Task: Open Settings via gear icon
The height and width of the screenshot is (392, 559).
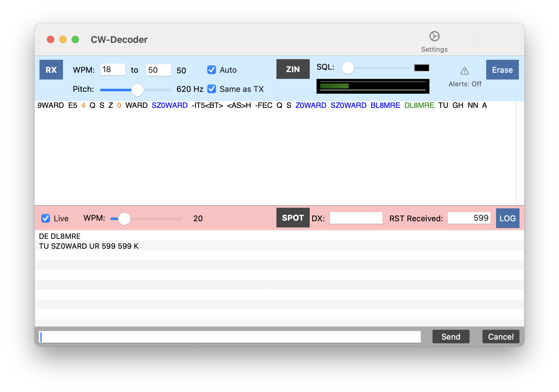Action: [x=434, y=36]
